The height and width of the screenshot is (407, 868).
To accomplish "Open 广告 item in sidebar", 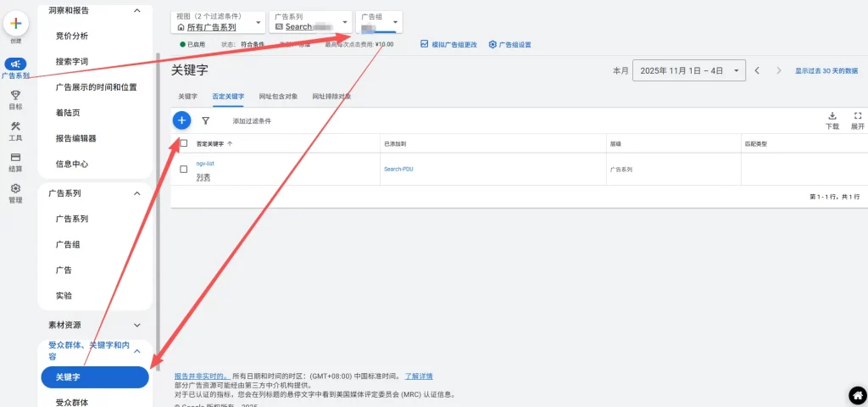I will 64,270.
